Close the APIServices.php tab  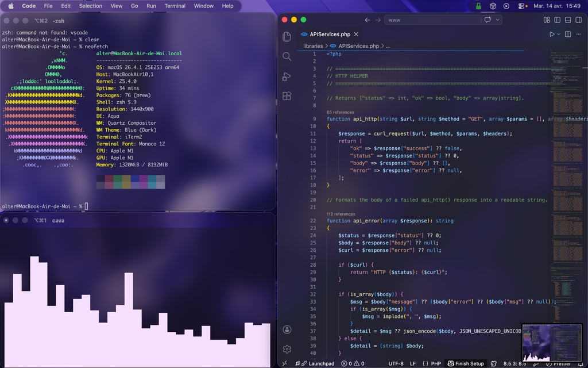[356, 34]
